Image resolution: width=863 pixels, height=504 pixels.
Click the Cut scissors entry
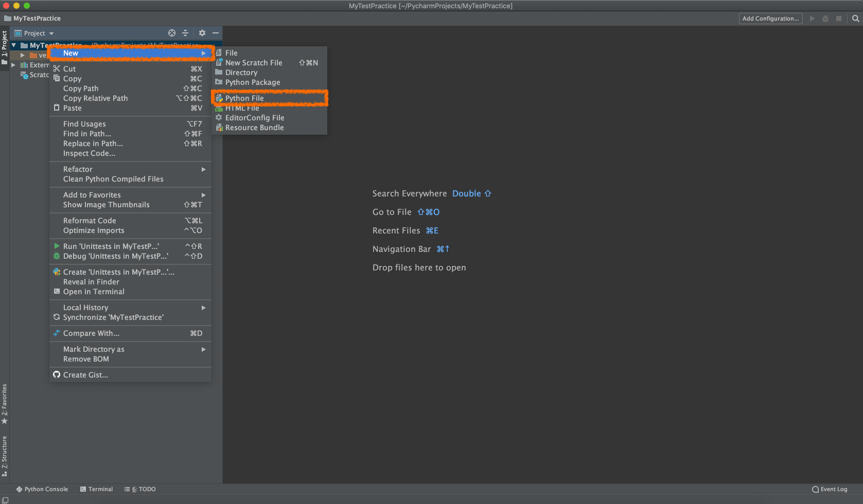(130, 69)
